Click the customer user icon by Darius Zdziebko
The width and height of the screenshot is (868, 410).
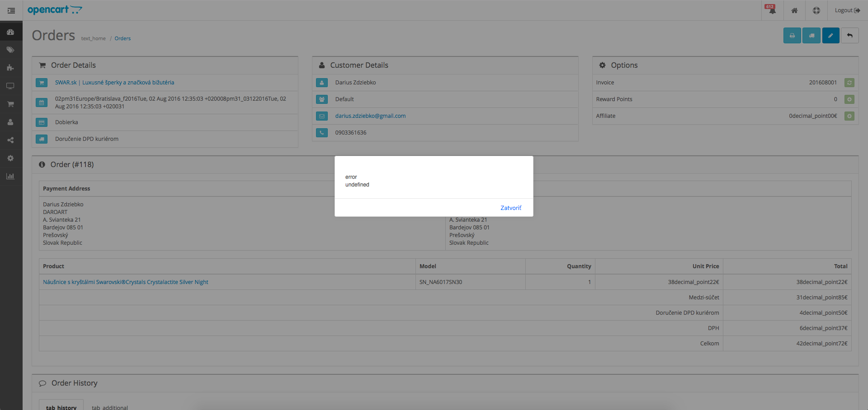322,83
